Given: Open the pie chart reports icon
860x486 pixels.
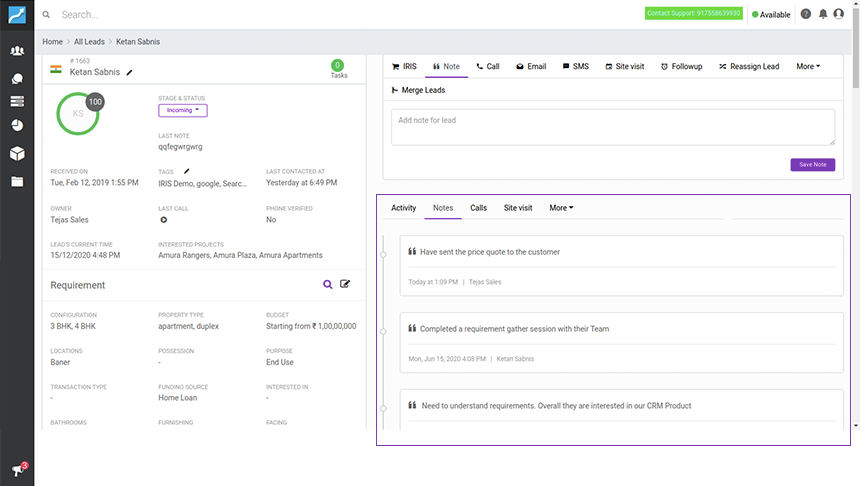Looking at the screenshot, I should (17, 126).
